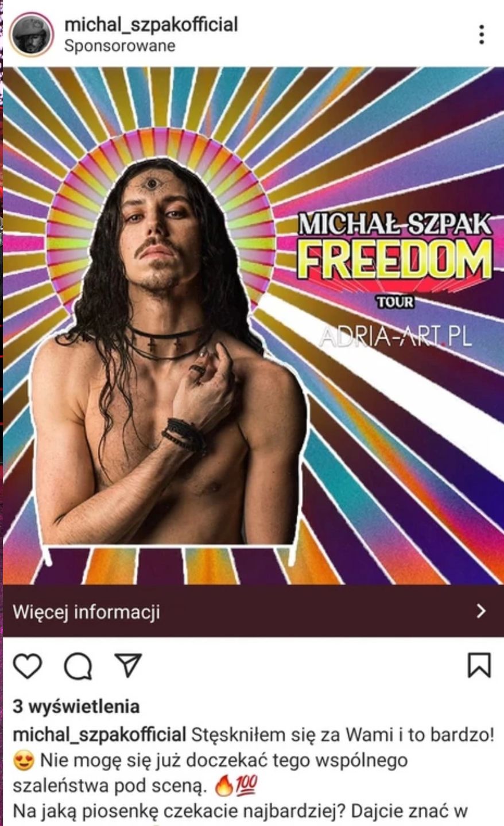This screenshot has height=826, width=504.
Task: Open the michal_szpakofficial username in the header
Action: click(151, 25)
